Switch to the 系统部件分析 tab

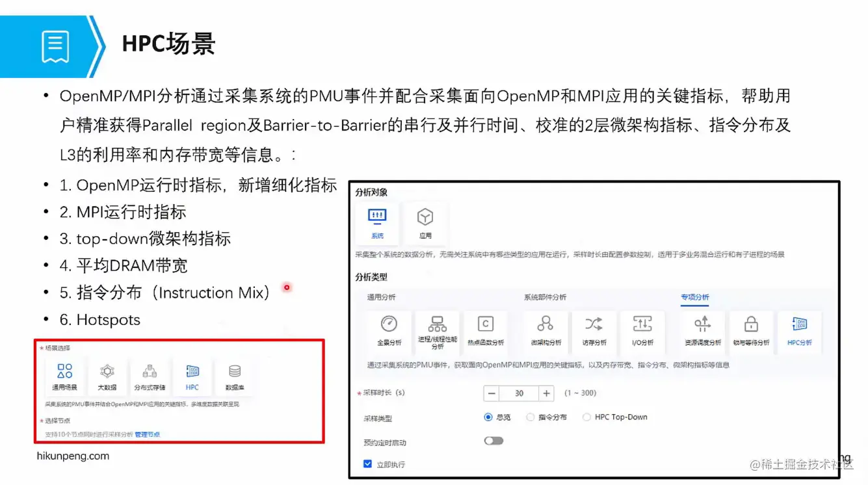click(x=545, y=297)
